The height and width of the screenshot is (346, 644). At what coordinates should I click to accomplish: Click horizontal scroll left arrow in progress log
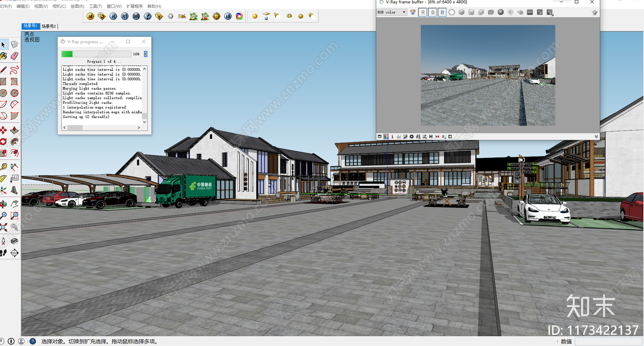tap(64, 128)
